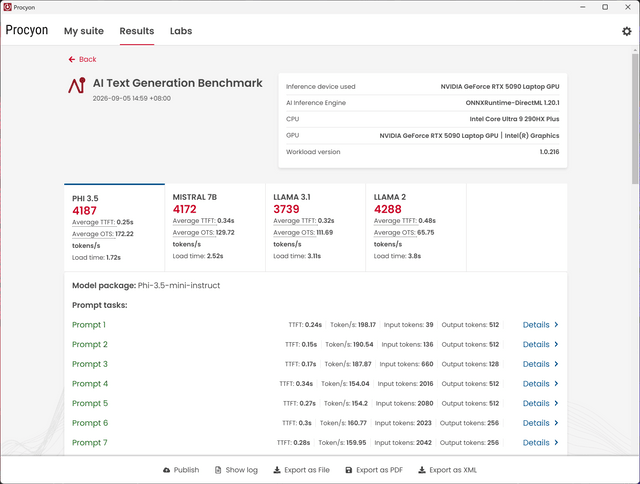Click the Prompt 1 task name
Viewport: 640px width, 484px height.
[89, 325]
